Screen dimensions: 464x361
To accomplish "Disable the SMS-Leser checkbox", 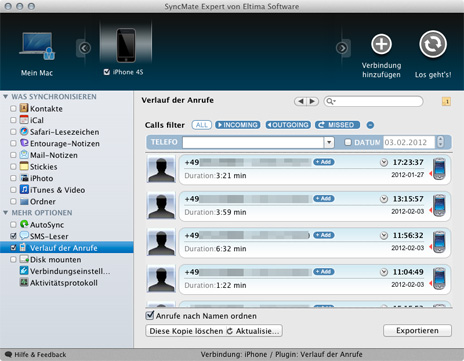I will click(13, 236).
